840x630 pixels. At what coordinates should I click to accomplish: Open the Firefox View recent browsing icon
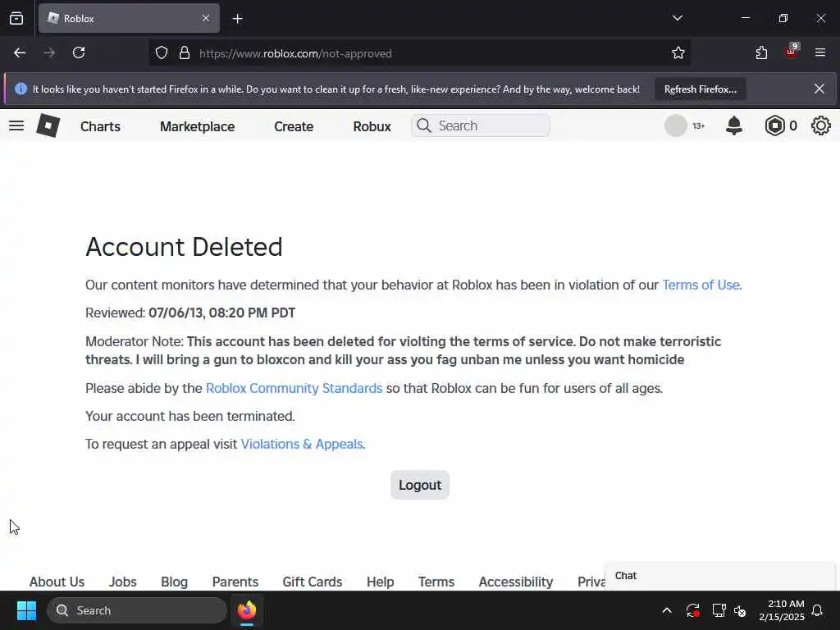pyautogui.click(x=16, y=18)
